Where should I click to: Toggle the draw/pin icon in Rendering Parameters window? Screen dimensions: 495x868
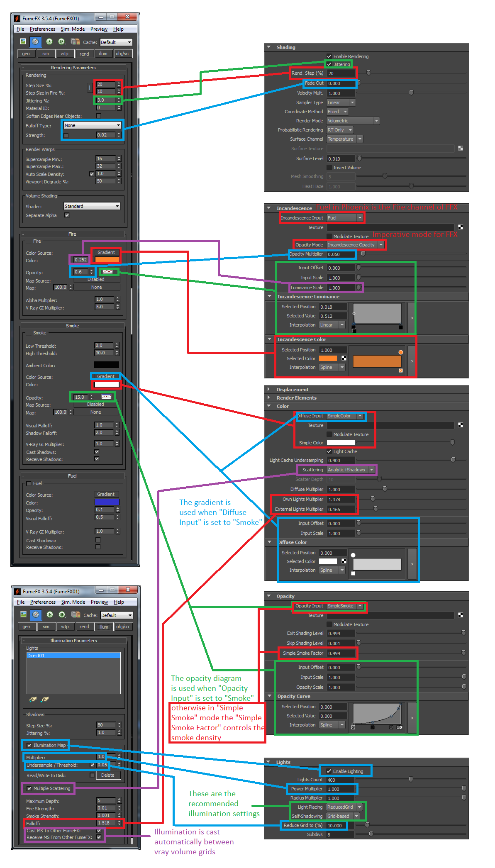tap(35, 41)
